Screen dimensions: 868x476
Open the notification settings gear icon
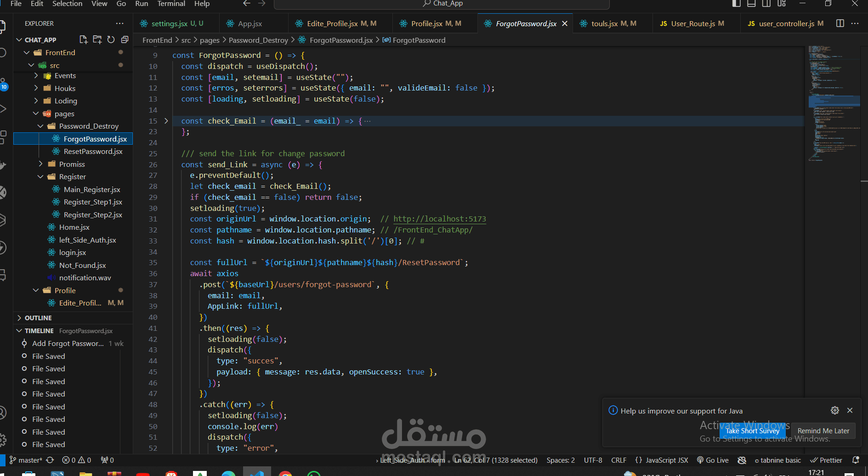tap(835, 410)
